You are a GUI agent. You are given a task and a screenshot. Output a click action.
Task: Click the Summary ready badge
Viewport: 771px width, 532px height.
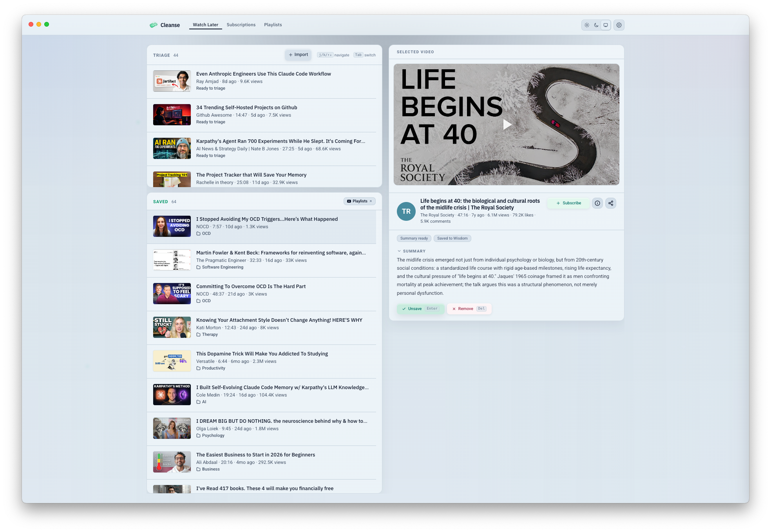point(414,238)
